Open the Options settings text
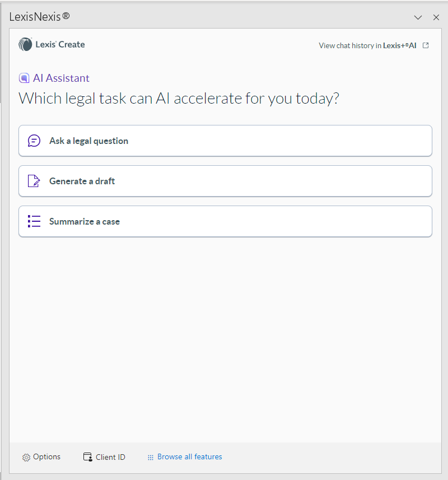This screenshot has width=448, height=480. [47, 456]
